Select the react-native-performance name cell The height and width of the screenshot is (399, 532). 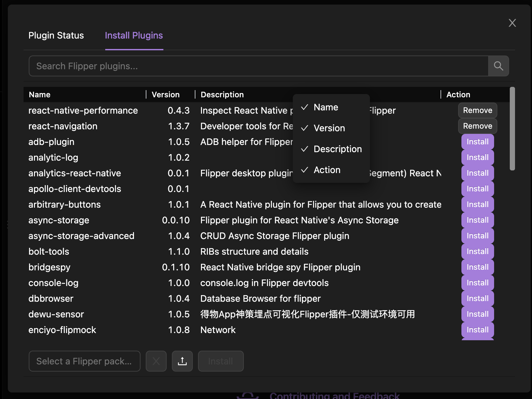click(x=83, y=110)
